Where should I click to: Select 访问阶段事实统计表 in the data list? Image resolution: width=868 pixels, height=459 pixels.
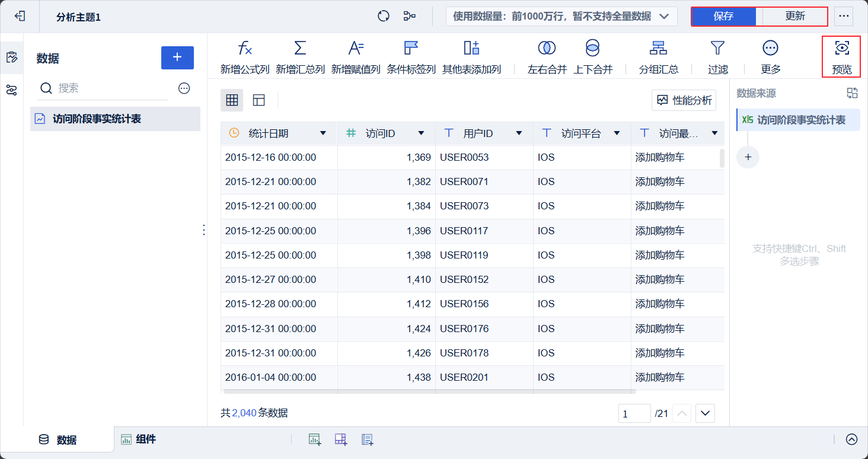coord(96,119)
